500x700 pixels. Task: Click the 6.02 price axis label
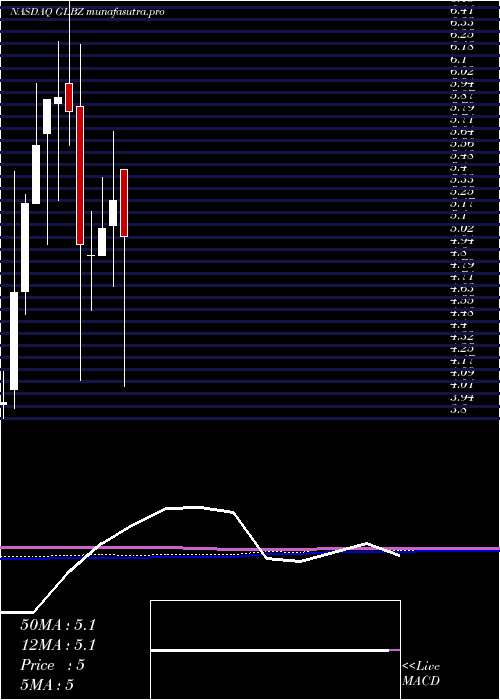(x=462, y=71)
